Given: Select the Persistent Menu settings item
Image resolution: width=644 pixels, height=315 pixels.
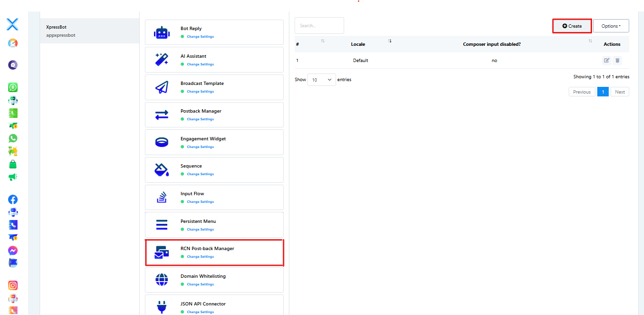Looking at the screenshot, I should point(214,225).
